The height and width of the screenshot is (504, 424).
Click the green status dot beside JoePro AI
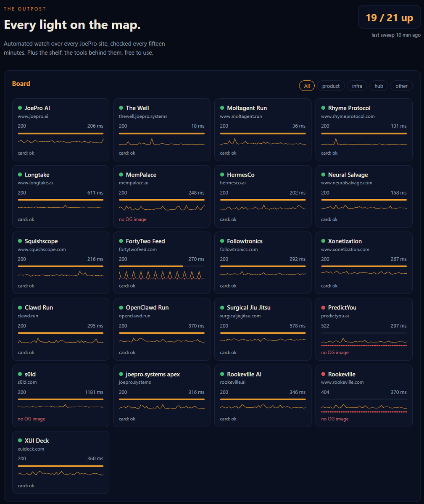pyautogui.click(x=20, y=108)
